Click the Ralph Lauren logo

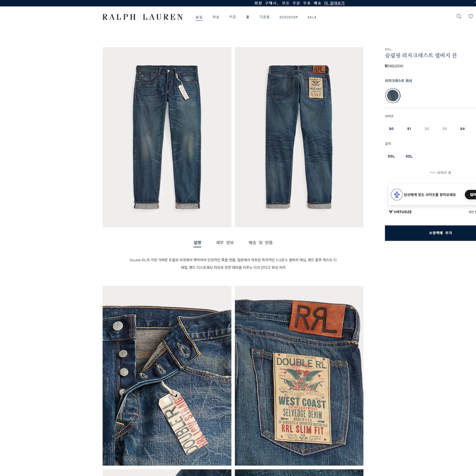[x=143, y=17]
